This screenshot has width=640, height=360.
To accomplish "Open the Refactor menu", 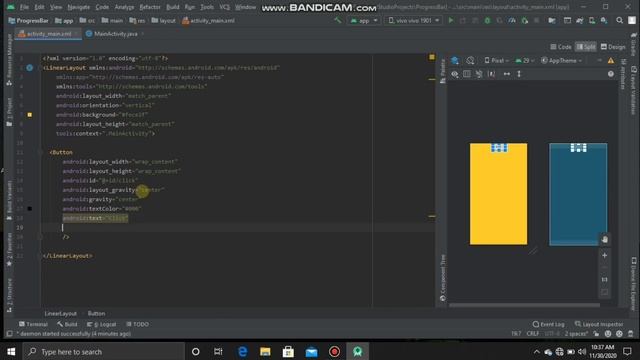I will coord(150,7).
